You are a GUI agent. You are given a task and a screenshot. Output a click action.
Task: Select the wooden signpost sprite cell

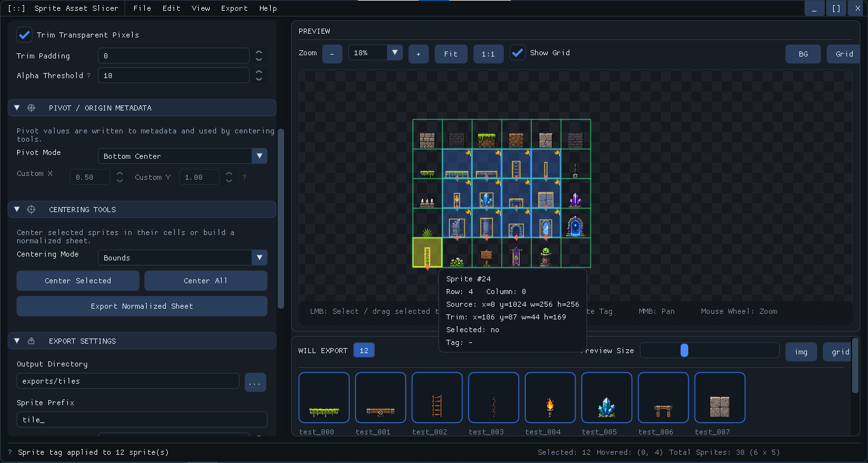coord(487,253)
